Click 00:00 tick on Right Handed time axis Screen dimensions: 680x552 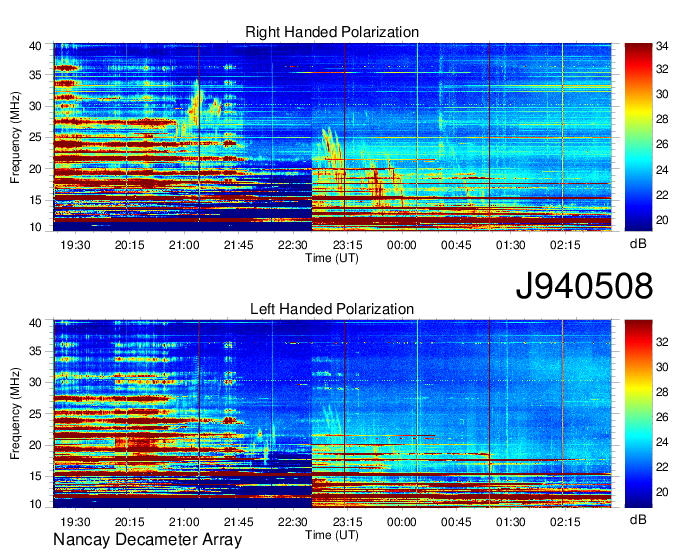pos(402,245)
